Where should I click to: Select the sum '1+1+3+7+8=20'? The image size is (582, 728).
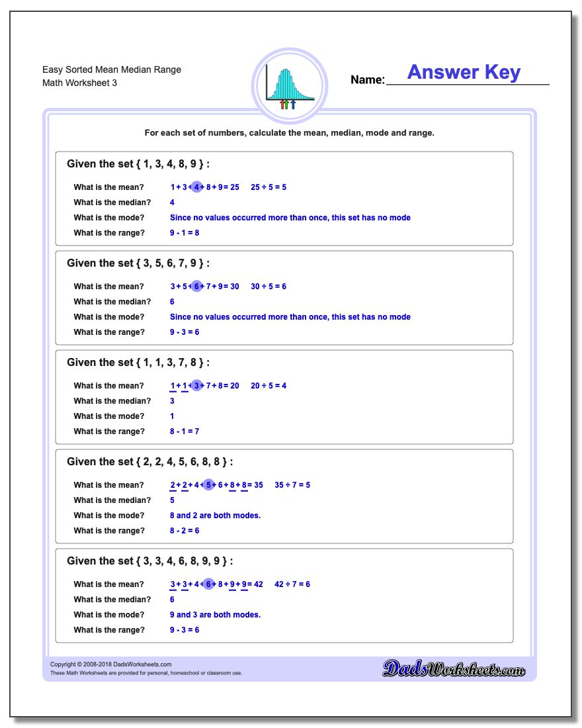pos(204,386)
